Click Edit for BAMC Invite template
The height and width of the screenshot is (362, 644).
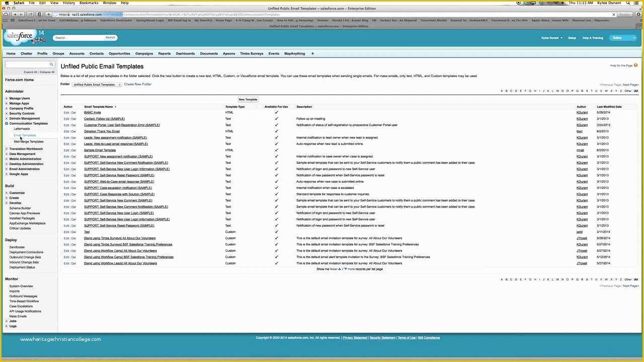[66, 113]
